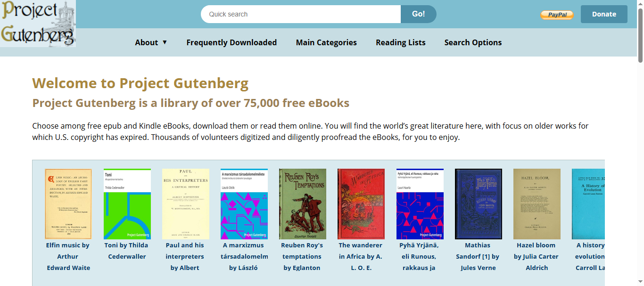Select Paul and his interpreters cover
Image resolution: width=644 pixels, height=286 pixels.
click(185, 204)
